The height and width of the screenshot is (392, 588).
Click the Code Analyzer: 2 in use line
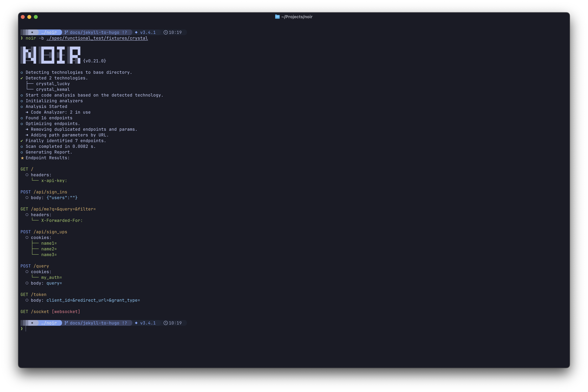pyautogui.click(x=61, y=112)
